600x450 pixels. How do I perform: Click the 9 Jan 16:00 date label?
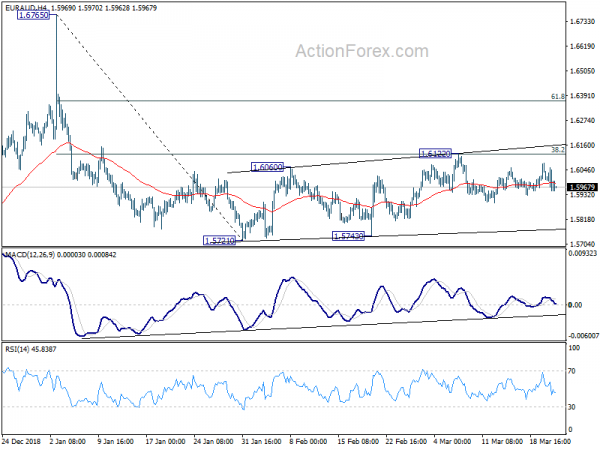click(x=116, y=441)
